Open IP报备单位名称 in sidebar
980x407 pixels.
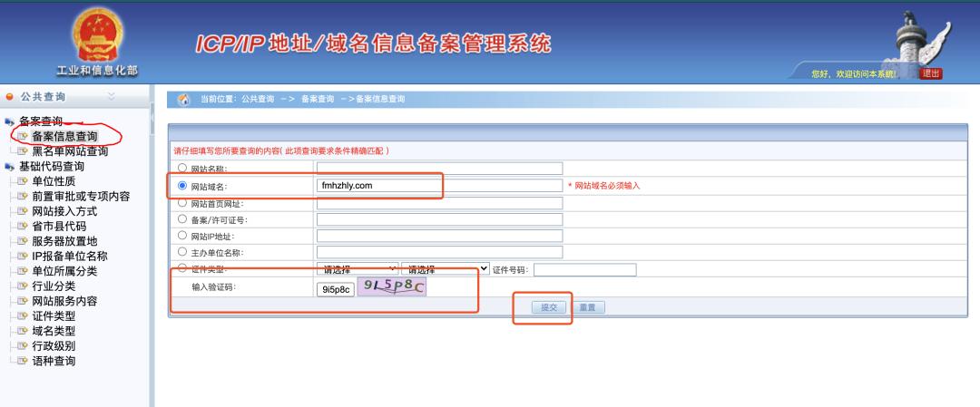tap(69, 256)
